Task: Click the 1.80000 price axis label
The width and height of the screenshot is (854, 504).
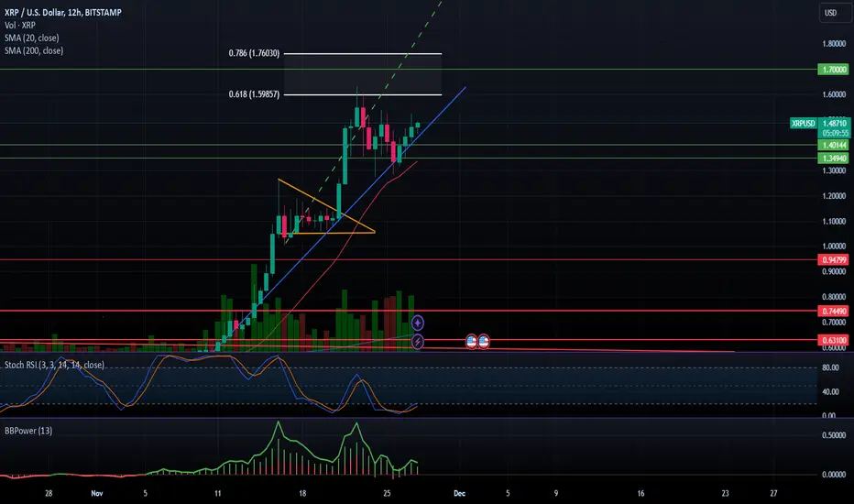Action: tap(834, 44)
